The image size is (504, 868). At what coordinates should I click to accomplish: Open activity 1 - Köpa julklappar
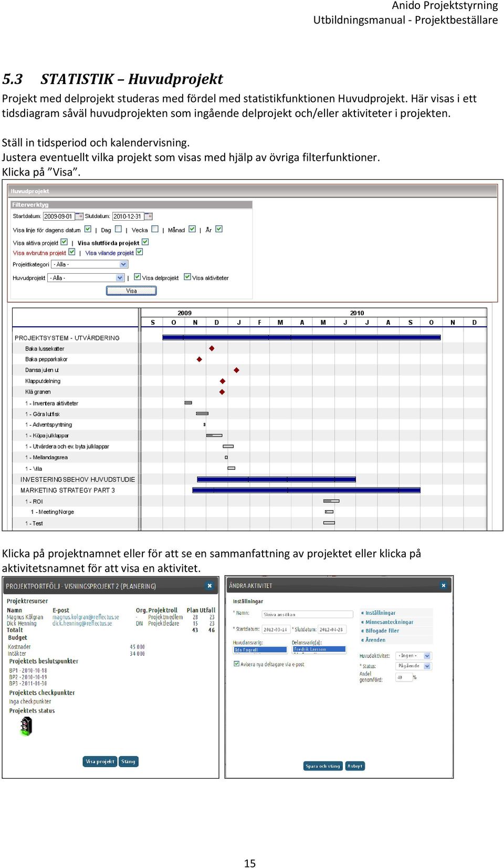click(47, 436)
